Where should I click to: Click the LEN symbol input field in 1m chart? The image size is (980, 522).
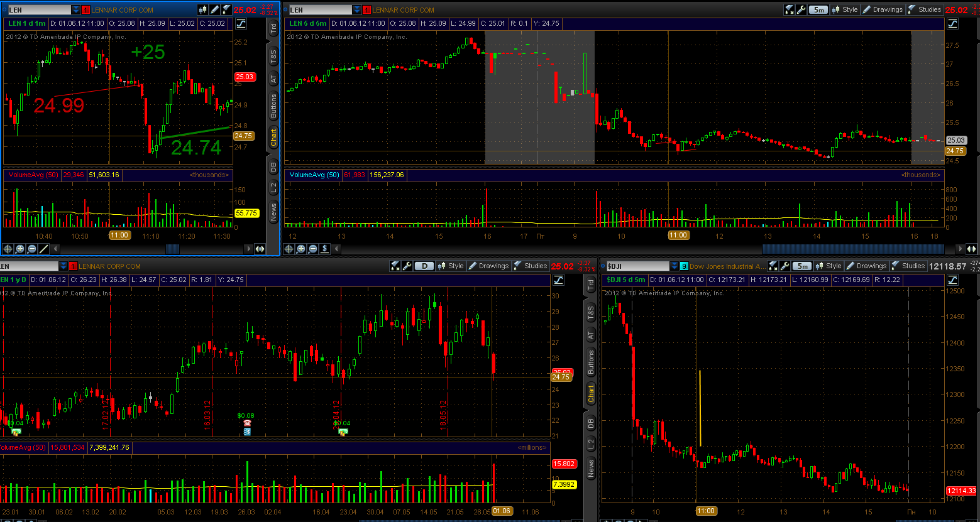coord(40,9)
